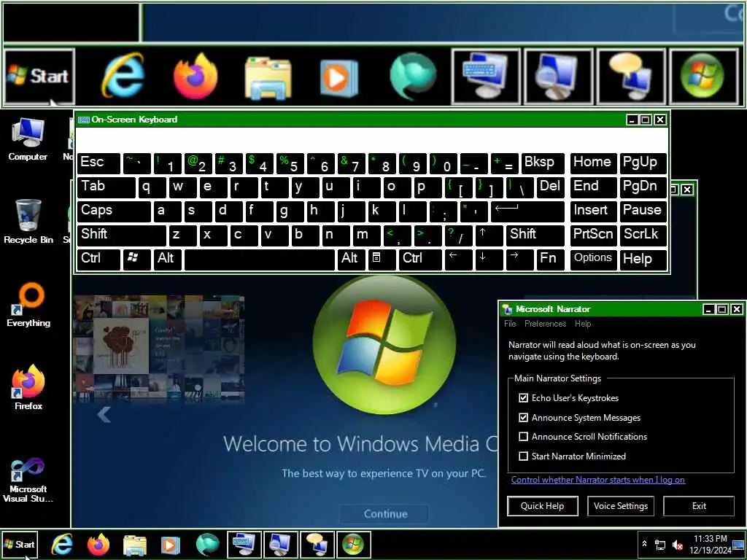Click Start button in magnified taskbar view
The height and width of the screenshot is (560, 747).
pos(39,76)
